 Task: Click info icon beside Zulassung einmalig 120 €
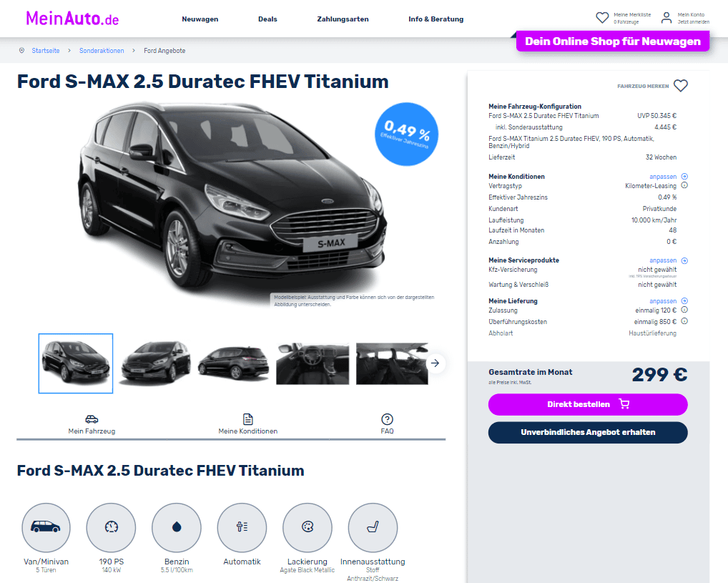tap(684, 310)
